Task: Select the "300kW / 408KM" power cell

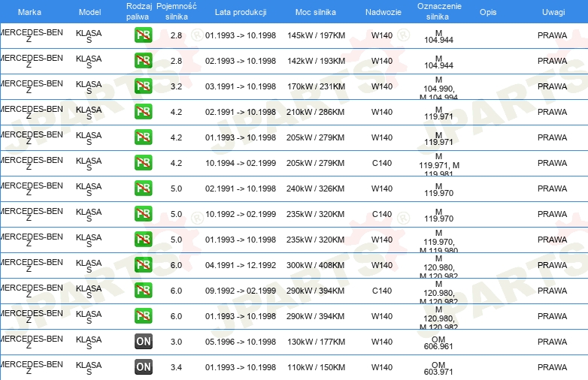Action: tap(315, 265)
